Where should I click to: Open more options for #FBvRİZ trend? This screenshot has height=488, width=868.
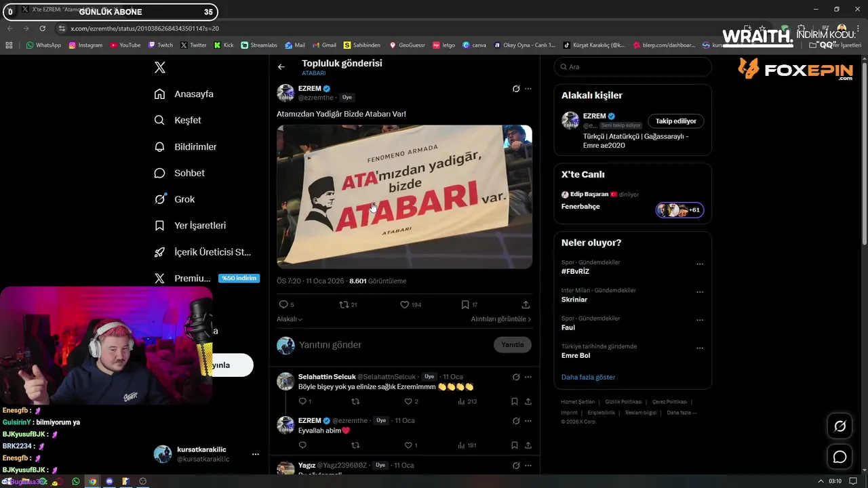pyautogui.click(x=700, y=264)
